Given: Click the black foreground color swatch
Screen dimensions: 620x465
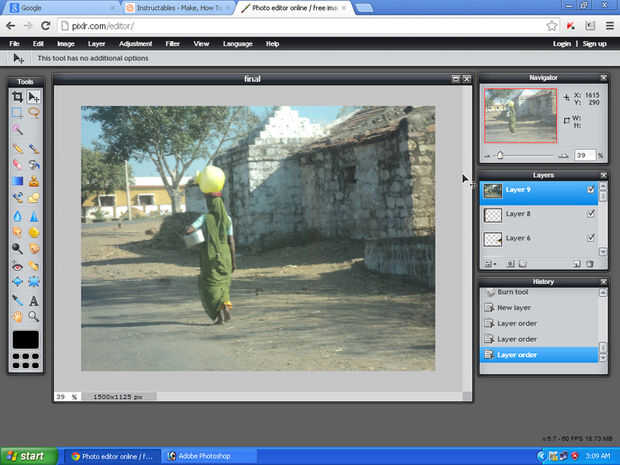Looking at the screenshot, I should (x=26, y=340).
